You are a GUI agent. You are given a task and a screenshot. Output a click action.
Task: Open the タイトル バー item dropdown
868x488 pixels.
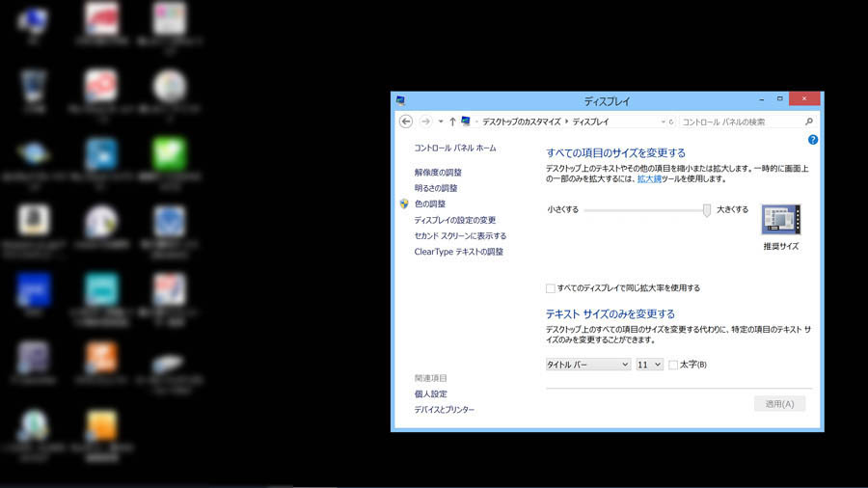pos(587,365)
